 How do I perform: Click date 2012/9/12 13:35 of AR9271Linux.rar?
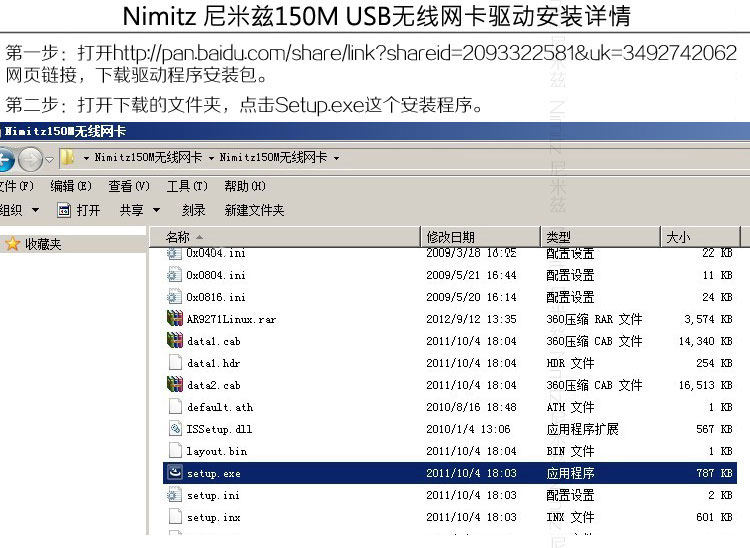pos(471,319)
